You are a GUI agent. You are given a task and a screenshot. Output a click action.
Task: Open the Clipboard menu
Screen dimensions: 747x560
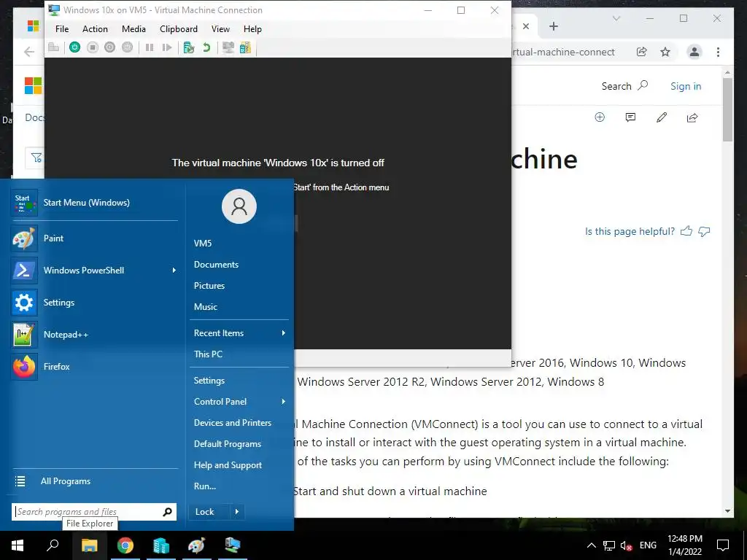click(179, 29)
